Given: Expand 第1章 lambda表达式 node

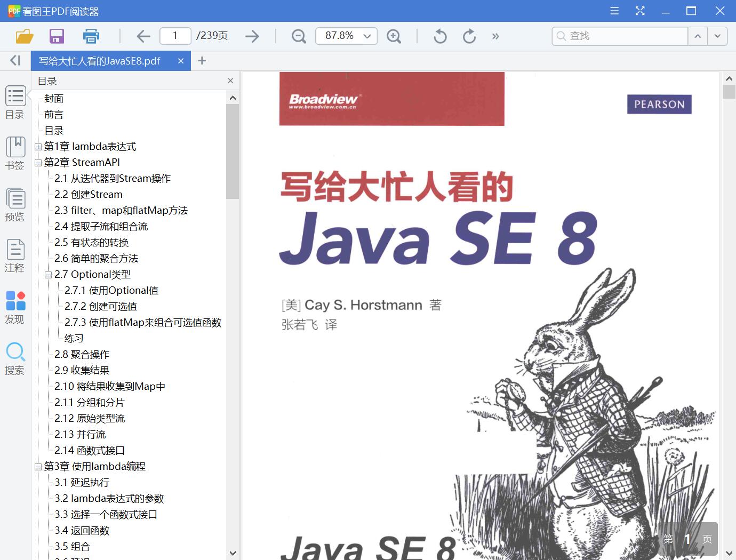Looking at the screenshot, I should pos(38,147).
